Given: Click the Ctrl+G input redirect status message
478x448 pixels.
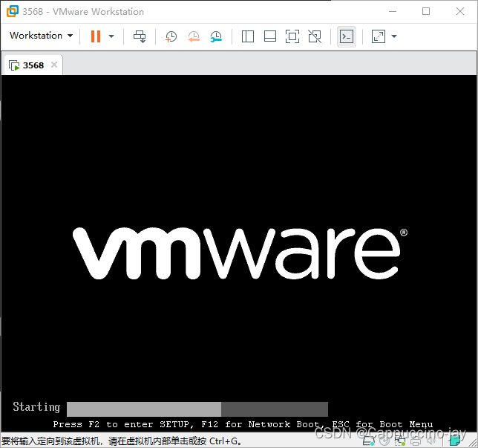Looking at the screenshot, I should pos(122,441).
